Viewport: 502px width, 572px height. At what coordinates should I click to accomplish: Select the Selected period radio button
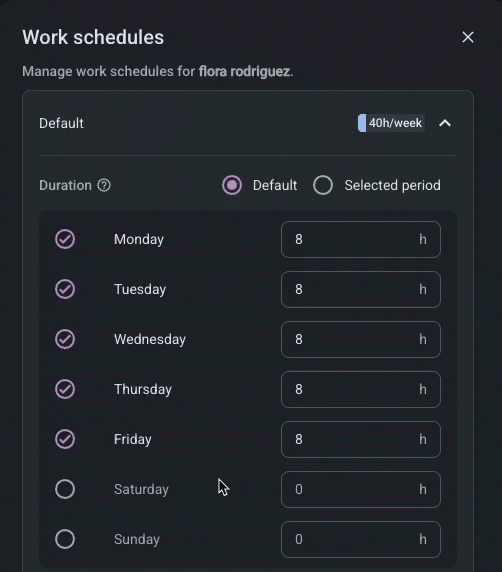323,185
